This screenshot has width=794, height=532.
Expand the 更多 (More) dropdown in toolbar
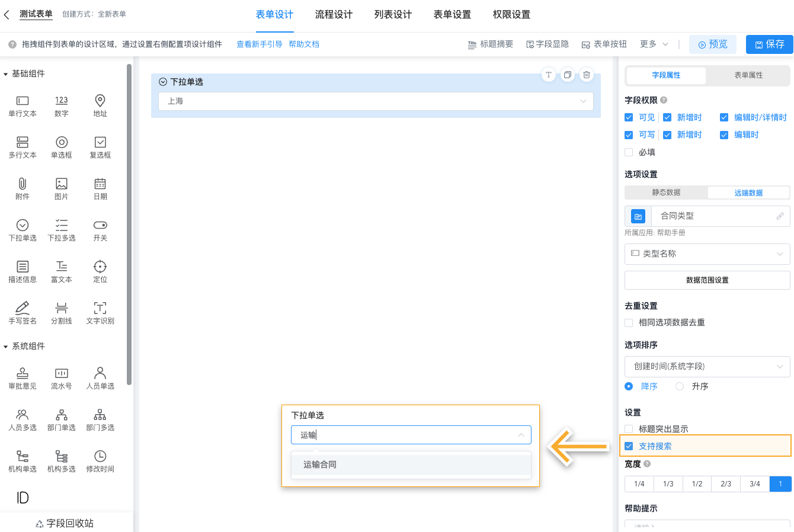[652, 44]
